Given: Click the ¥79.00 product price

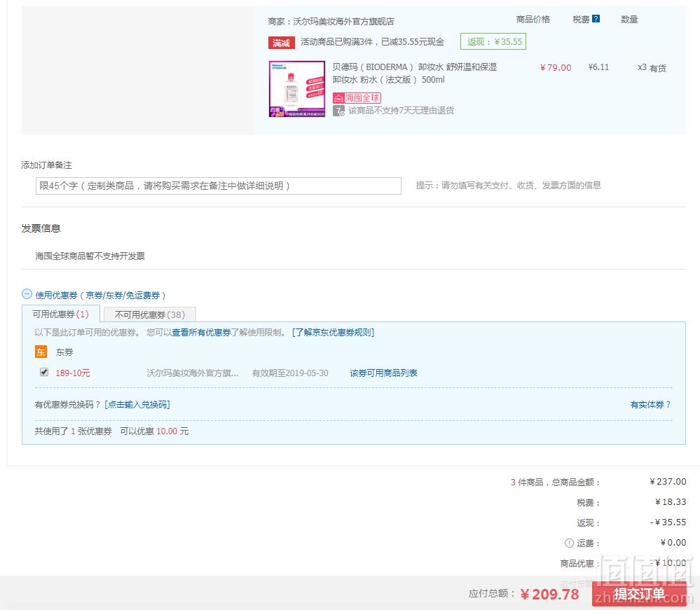Looking at the screenshot, I should [556, 67].
